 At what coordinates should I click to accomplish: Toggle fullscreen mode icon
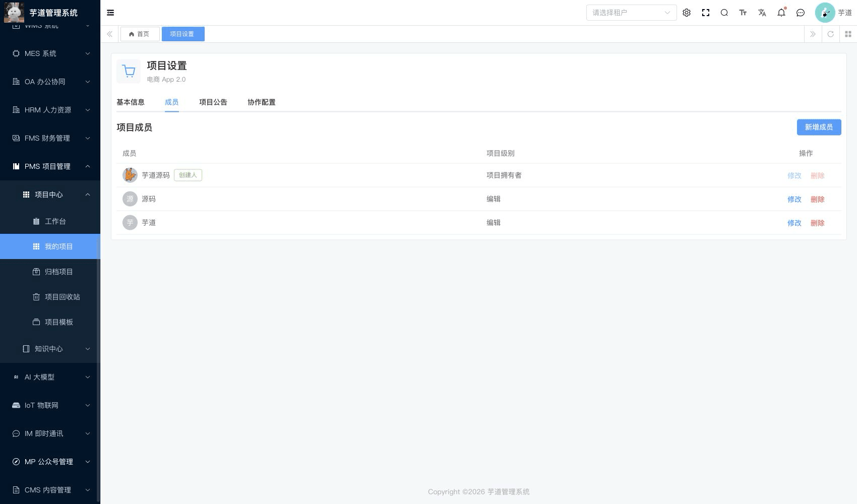coord(706,13)
